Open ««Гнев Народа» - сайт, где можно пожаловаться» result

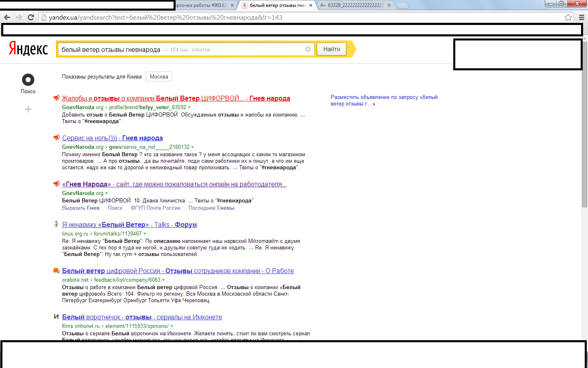(x=174, y=184)
